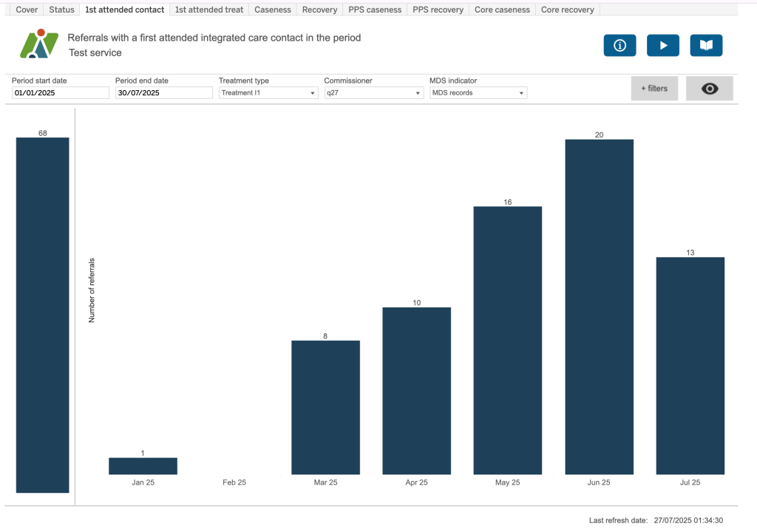Click the Period end date field
757x532 pixels.
tap(163, 93)
